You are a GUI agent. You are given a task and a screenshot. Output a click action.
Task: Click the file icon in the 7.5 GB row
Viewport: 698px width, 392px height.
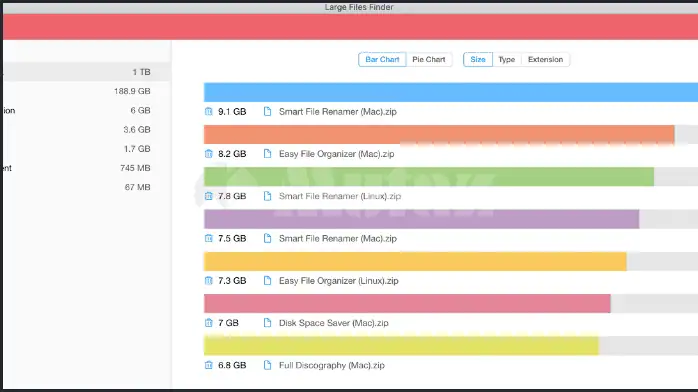pyautogui.click(x=267, y=238)
